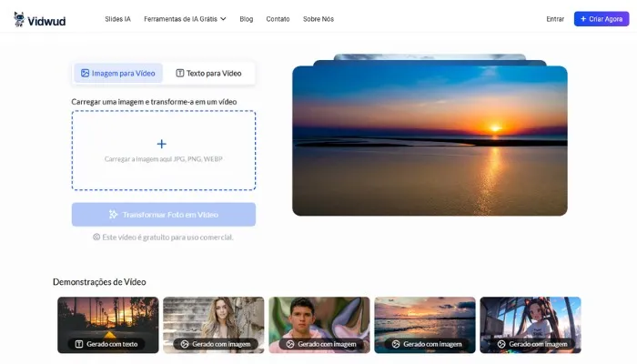
Task: Click the text icon on Texto para Vídeo tab
Action: [x=180, y=73]
